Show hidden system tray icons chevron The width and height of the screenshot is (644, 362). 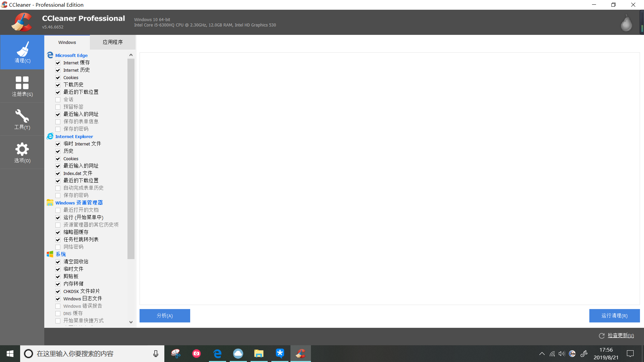pos(542,354)
